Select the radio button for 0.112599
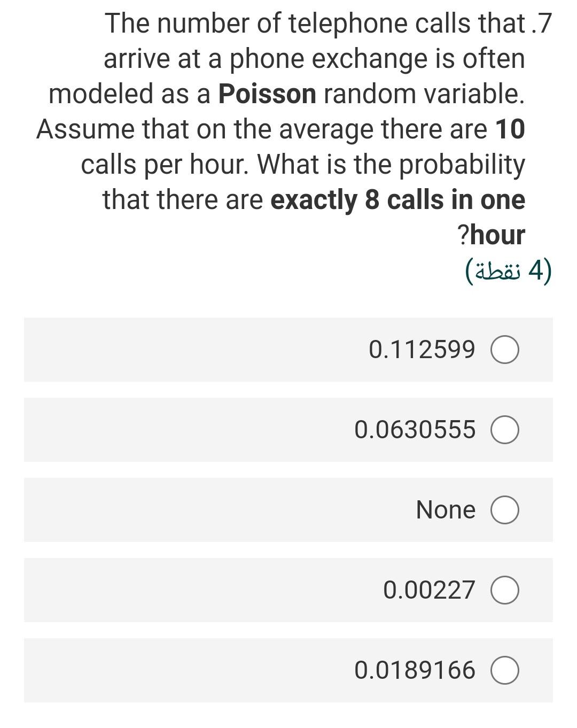 (505, 350)
